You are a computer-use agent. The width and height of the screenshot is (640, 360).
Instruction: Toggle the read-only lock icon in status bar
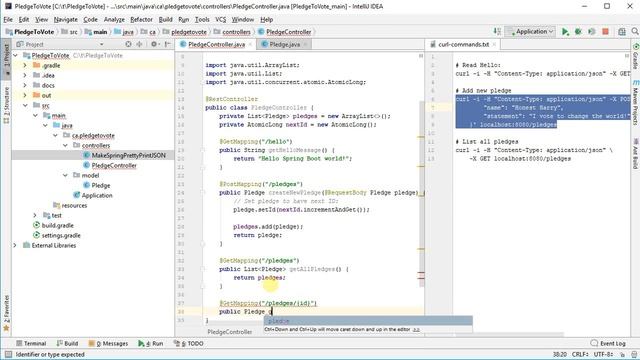click(622, 354)
